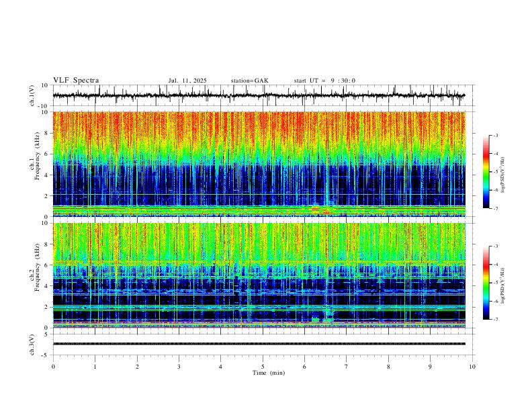This screenshot has height=411, width=532.
Task: Click the time axis tick label '7'
Action: pos(347,367)
